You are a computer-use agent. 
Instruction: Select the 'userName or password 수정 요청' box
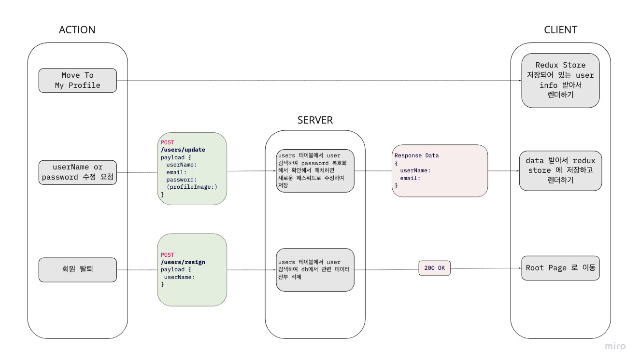click(x=78, y=172)
